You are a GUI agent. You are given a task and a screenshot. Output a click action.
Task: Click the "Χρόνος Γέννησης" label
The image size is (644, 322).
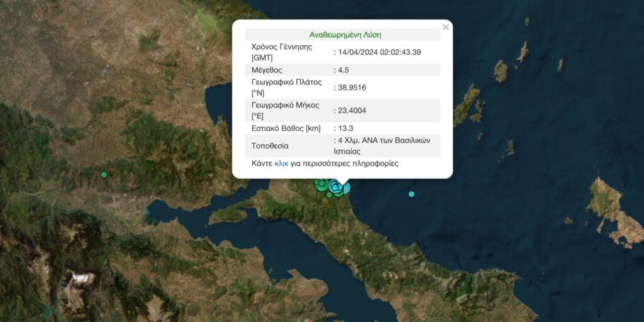282,47
